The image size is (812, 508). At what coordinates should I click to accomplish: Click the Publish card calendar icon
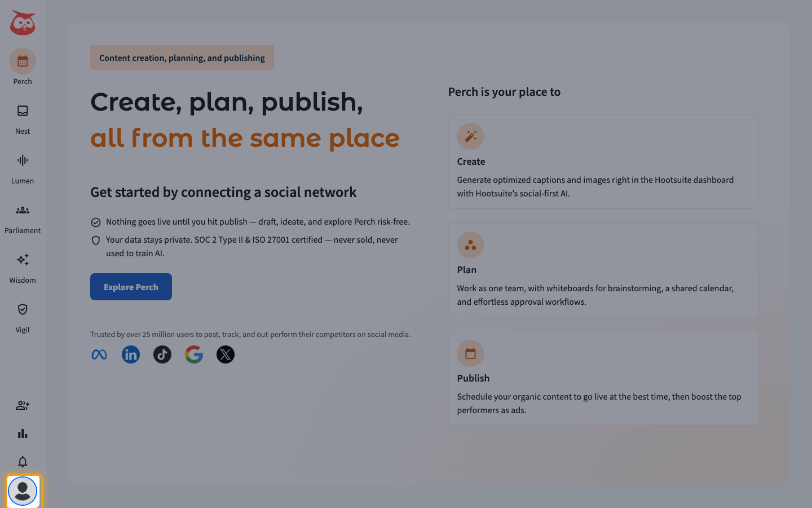point(471,353)
